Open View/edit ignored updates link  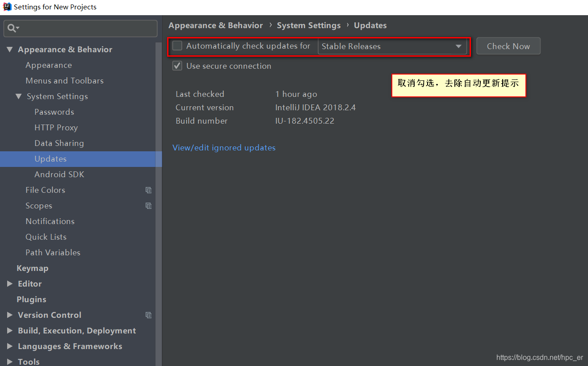point(224,148)
